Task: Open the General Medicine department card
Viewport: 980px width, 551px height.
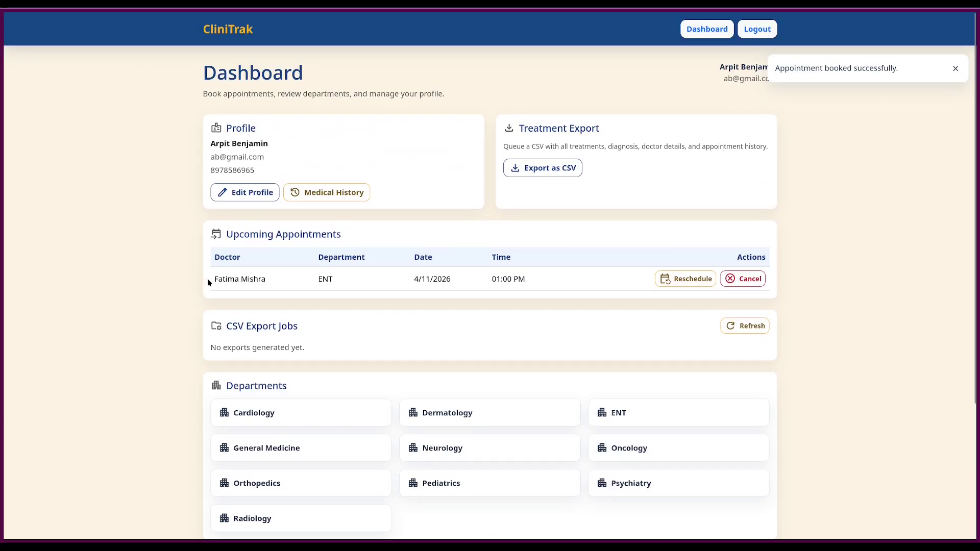Action: point(301,448)
